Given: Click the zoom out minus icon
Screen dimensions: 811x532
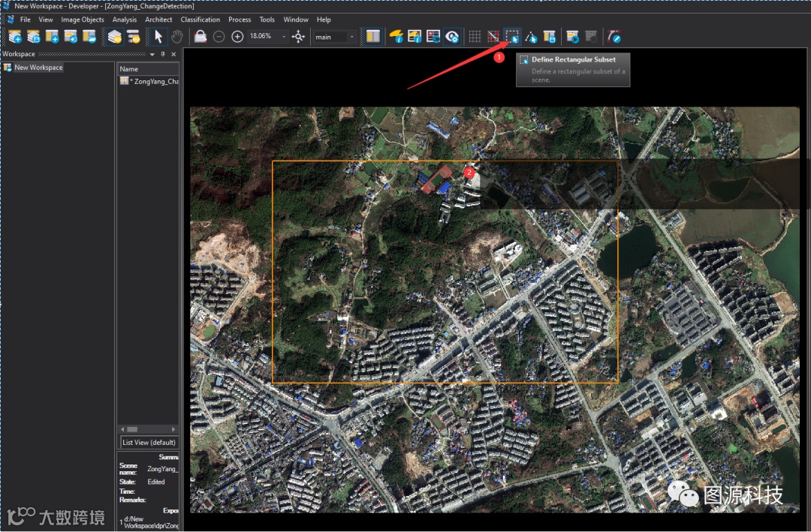Looking at the screenshot, I should pyautogui.click(x=219, y=37).
